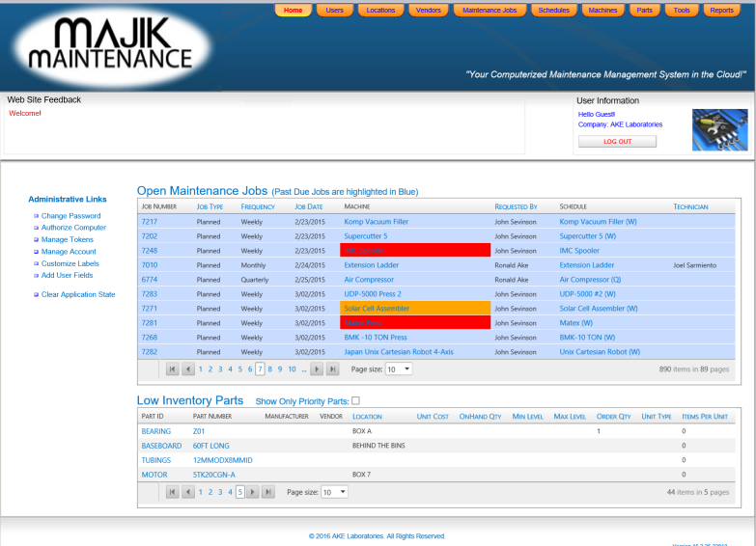Image resolution: width=756 pixels, height=546 pixels.
Task: Open job number 7217
Action: [150, 222]
